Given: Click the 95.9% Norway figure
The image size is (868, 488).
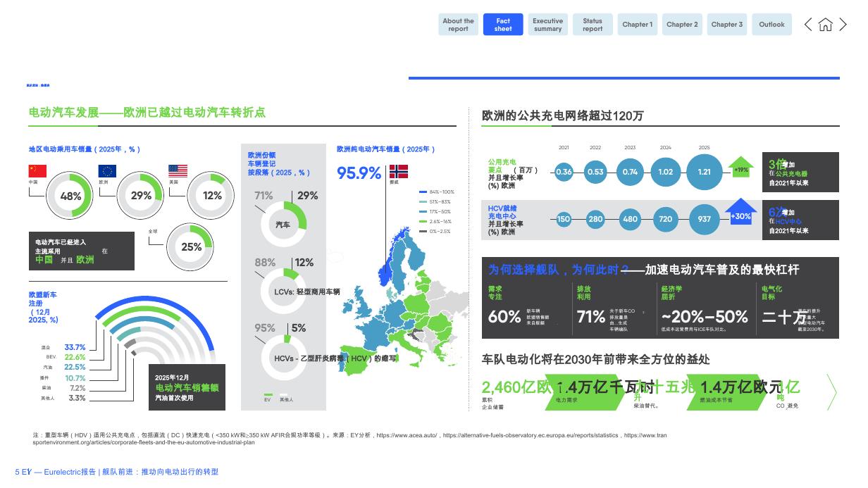Looking at the screenshot, I should tap(359, 173).
